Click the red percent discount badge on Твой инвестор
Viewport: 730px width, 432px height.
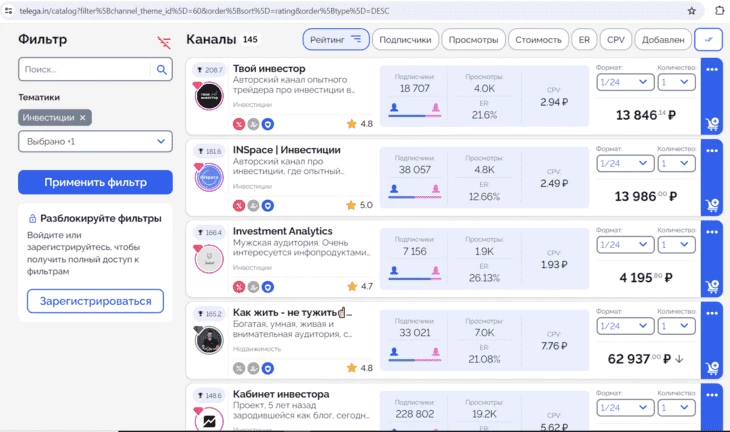point(239,124)
